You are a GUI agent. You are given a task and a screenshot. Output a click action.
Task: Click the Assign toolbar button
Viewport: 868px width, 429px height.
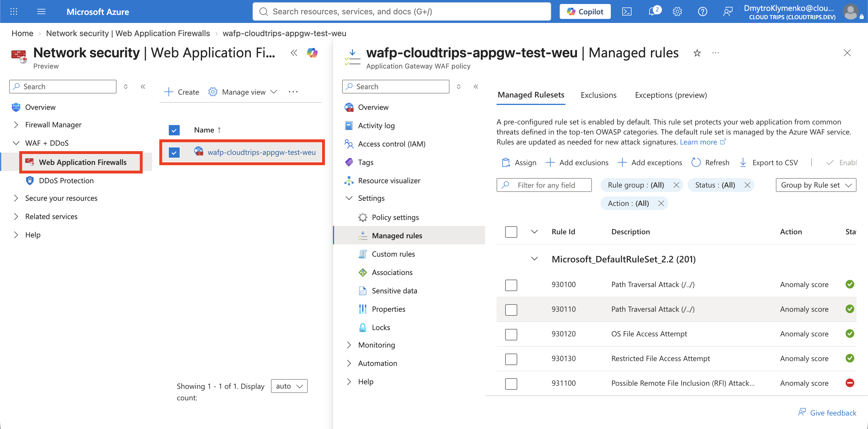(x=519, y=163)
